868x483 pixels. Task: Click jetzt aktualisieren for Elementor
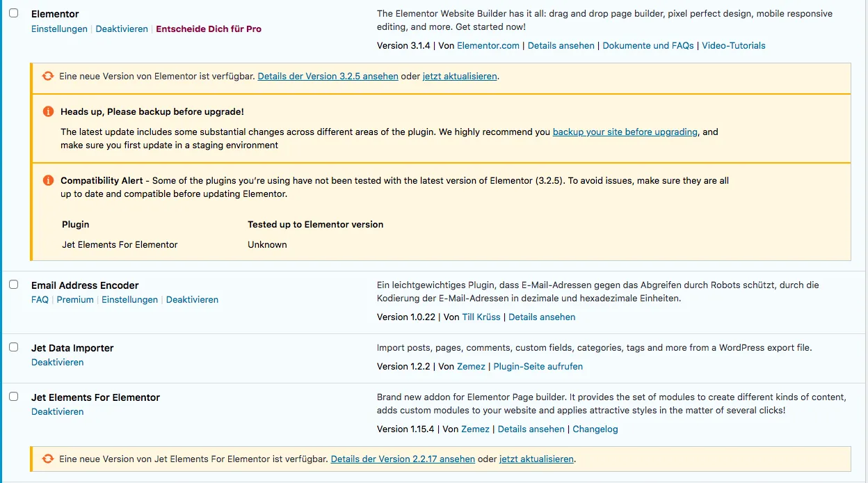pyautogui.click(x=460, y=77)
